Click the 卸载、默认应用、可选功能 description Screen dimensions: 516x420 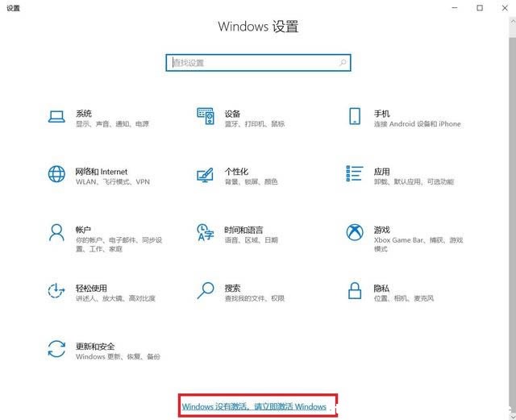[x=414, y=181]
